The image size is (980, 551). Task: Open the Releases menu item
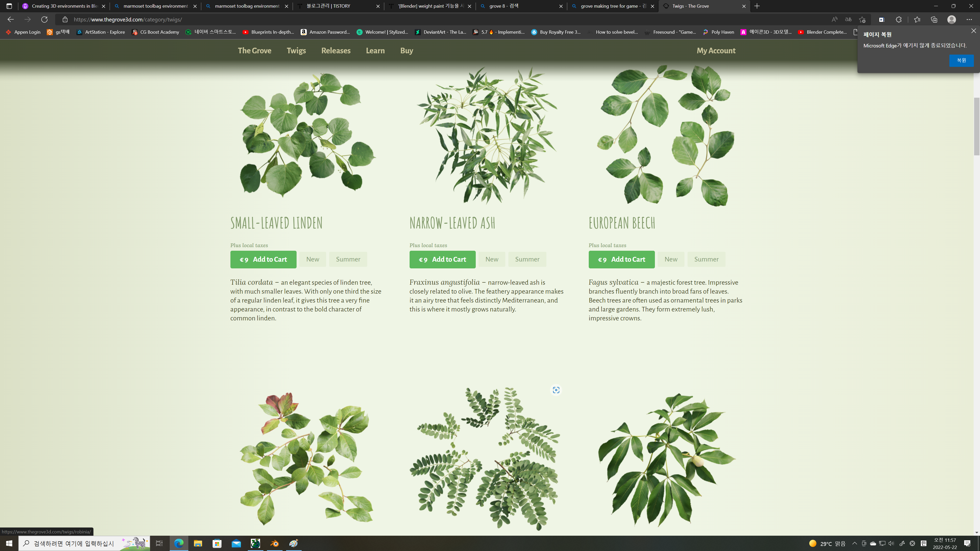pos(336,51)
